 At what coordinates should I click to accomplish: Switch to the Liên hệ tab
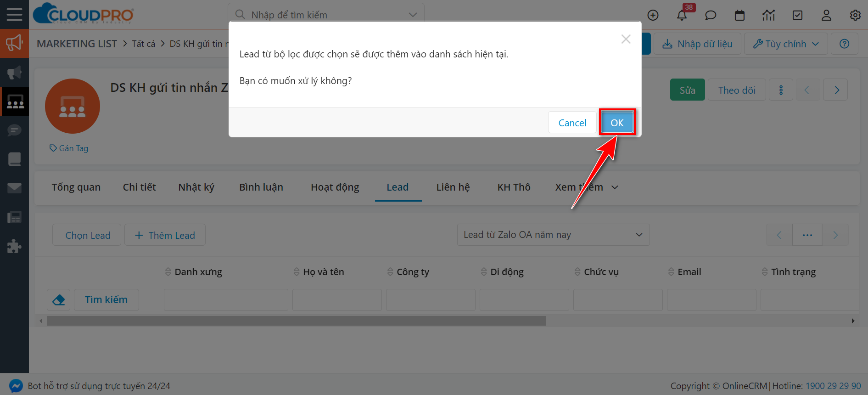click(453, 187)
